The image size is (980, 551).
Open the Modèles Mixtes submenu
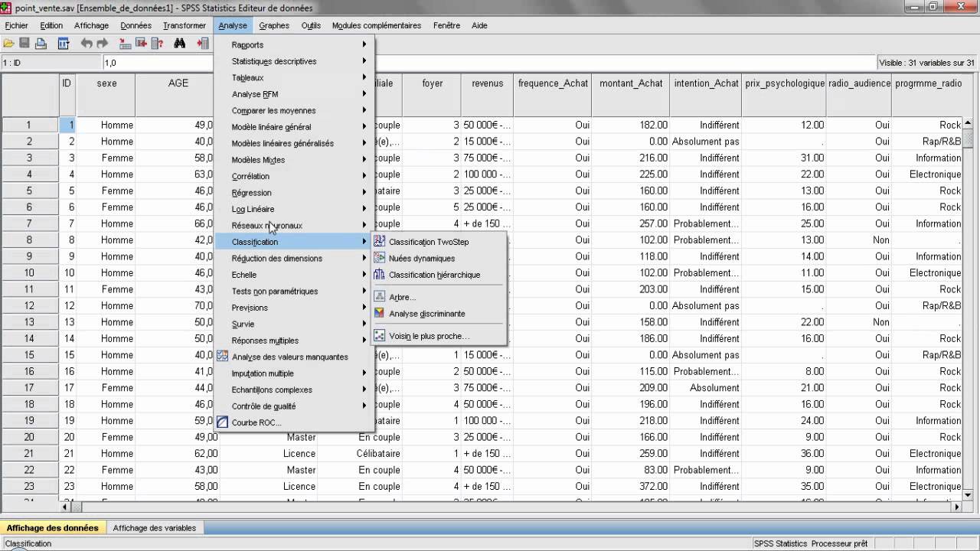(293, 160)
